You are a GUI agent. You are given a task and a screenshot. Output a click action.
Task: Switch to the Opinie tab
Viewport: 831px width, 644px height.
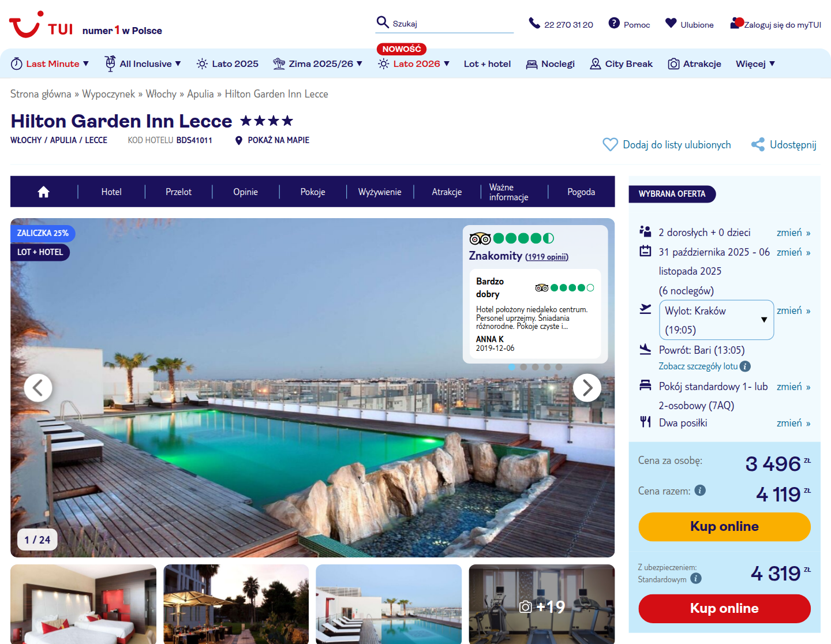pyautogui.click(x=245, y=192)
